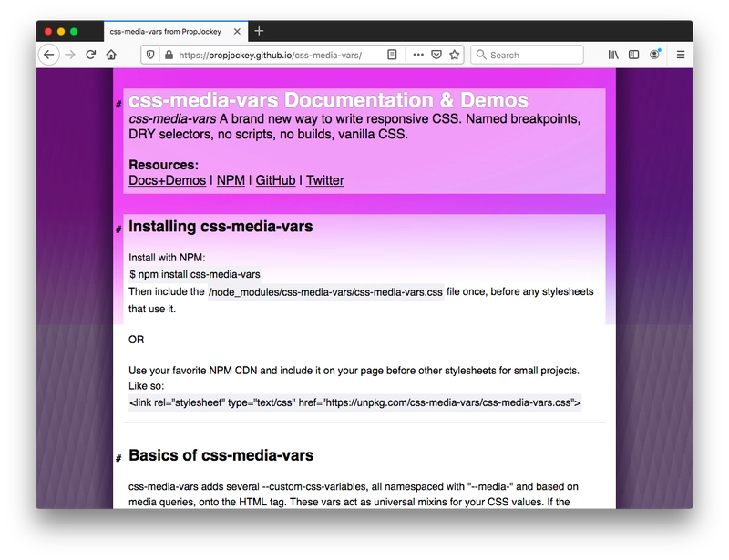Click the css-media-vars Documentation & Demos title
Image resolution: width=729 pixels, height=560 pixels.
[328, 100]
